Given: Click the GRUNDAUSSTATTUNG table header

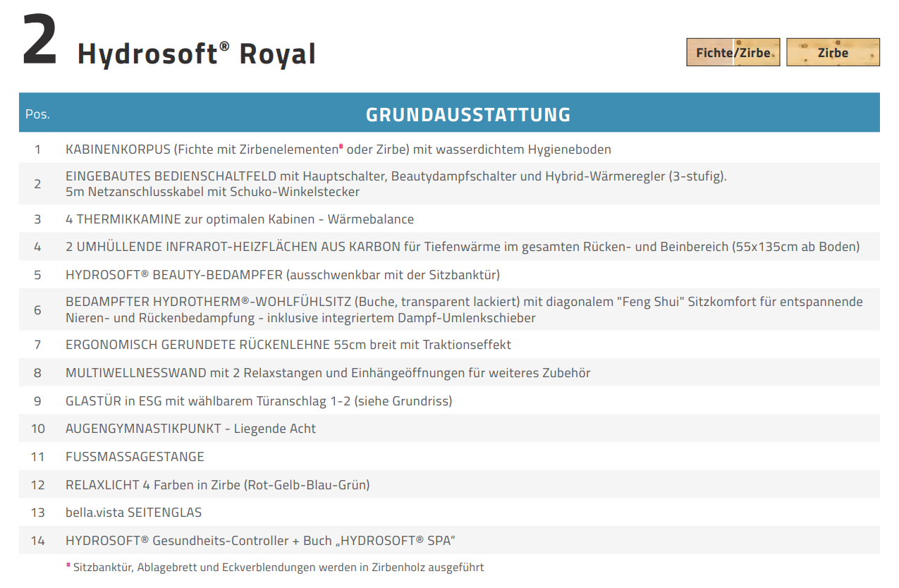Looking at the screenshot, I should click(467, 114).
